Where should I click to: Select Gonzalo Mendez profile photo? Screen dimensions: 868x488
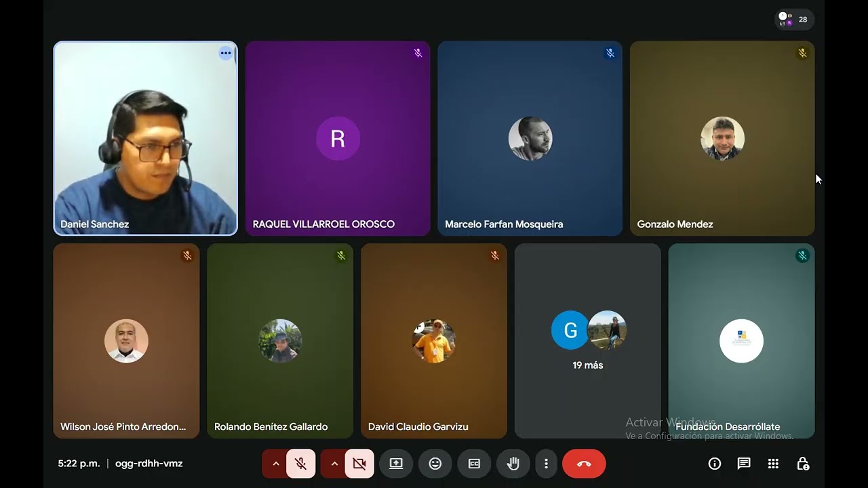tap(722, 139)
